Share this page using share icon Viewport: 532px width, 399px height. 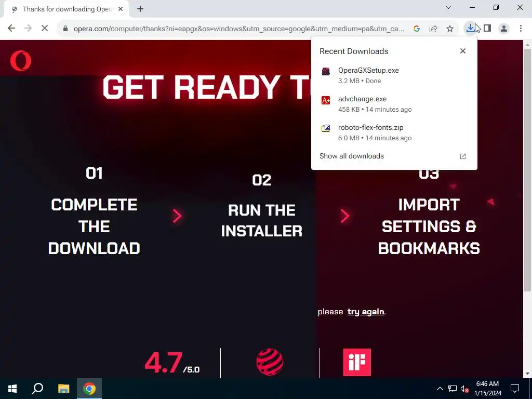point(433,29)
